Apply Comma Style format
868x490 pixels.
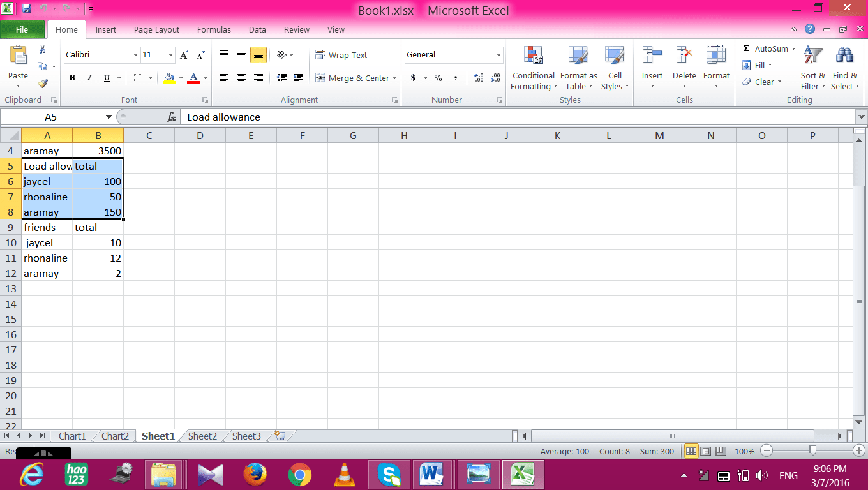click(x=456, y=78)
